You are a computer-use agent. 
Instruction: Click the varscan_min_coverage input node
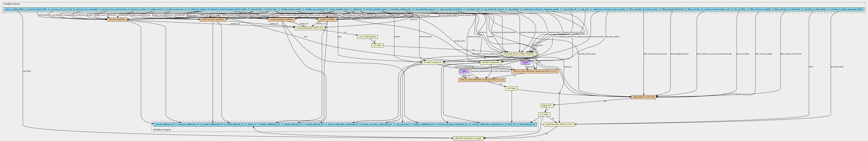tap(87, 9)
